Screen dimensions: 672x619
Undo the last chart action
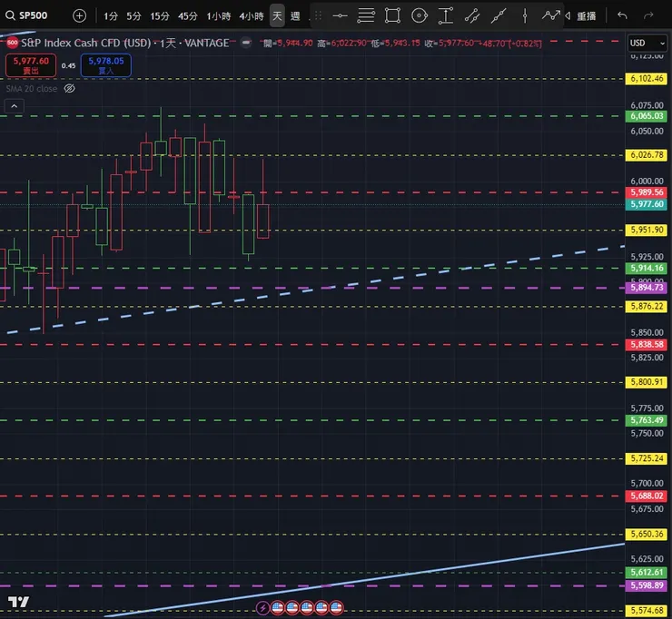point(622,15)
